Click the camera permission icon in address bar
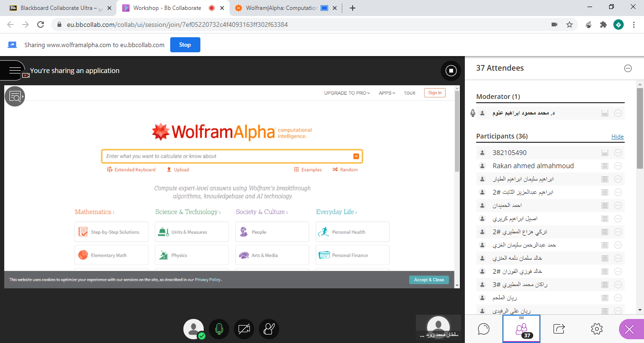 click(x=554, y=24)
